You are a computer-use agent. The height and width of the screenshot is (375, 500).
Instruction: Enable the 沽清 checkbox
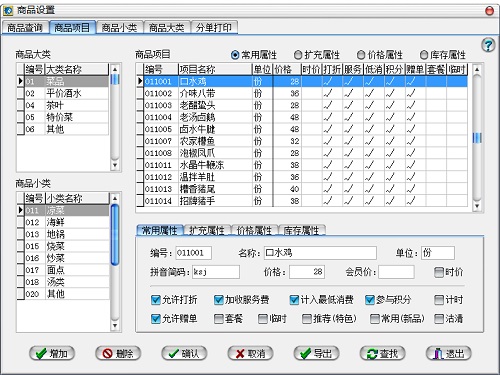[x=439, y=319]
